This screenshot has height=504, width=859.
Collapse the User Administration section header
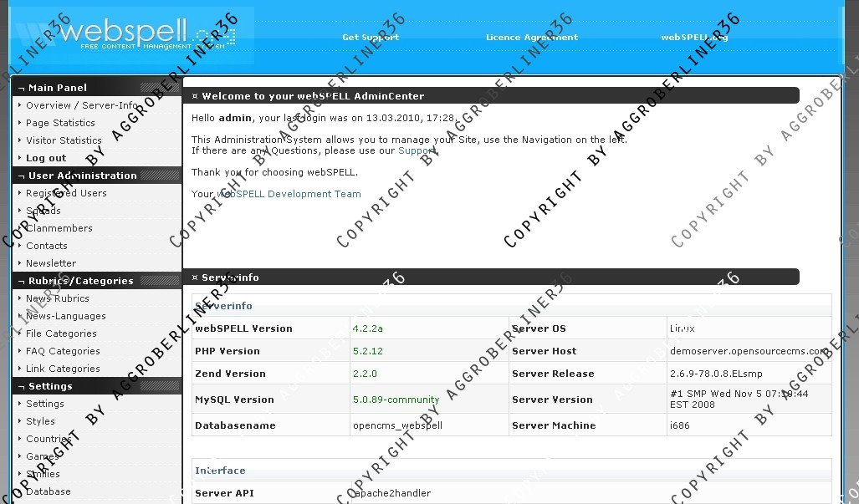point(82,176)
